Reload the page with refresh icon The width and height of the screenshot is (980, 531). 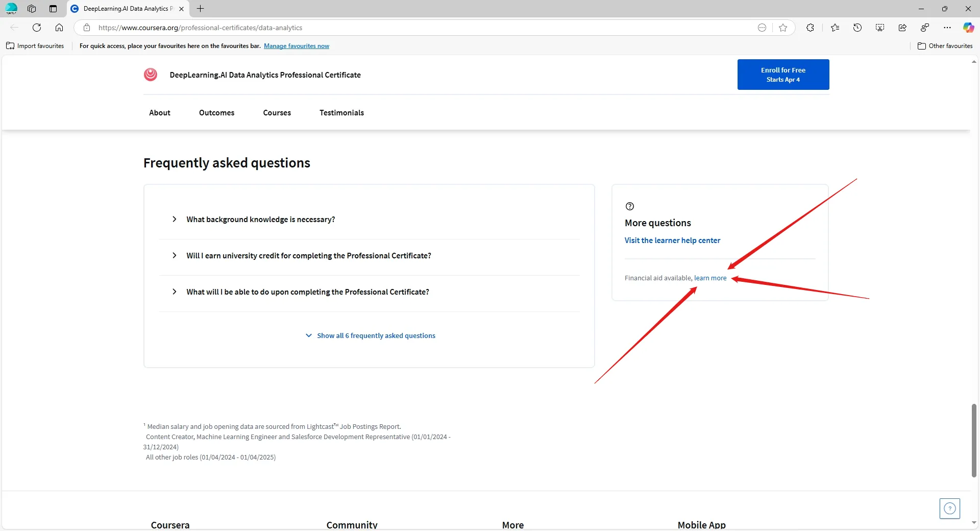pos(37,28)
